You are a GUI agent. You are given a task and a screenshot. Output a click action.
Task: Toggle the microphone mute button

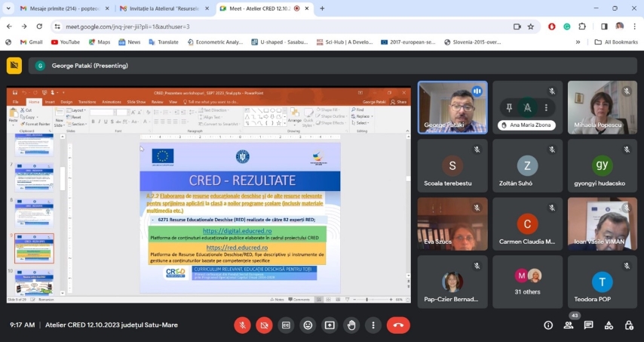(242, 325)
